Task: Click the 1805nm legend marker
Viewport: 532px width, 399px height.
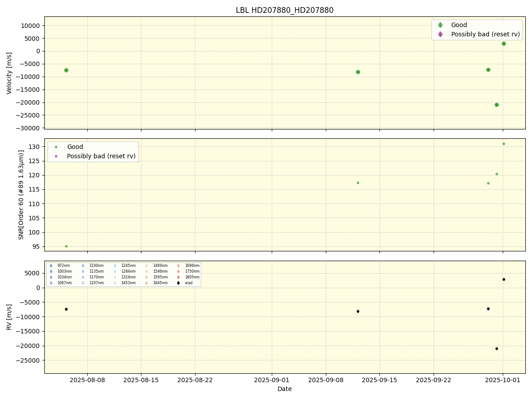Action: tap(178, 277)
